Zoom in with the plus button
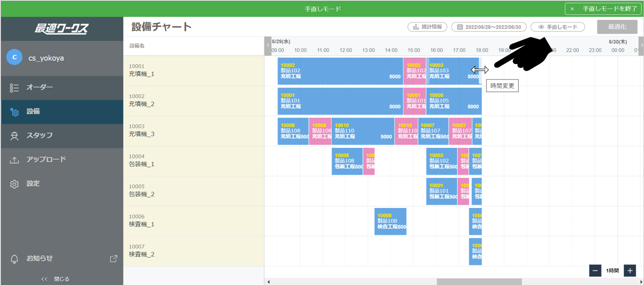 (630, 271)
